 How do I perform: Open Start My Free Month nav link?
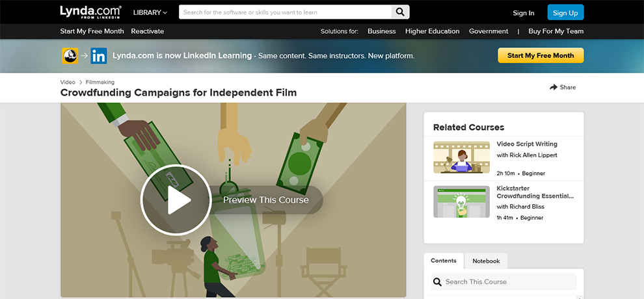pos(92,31)
